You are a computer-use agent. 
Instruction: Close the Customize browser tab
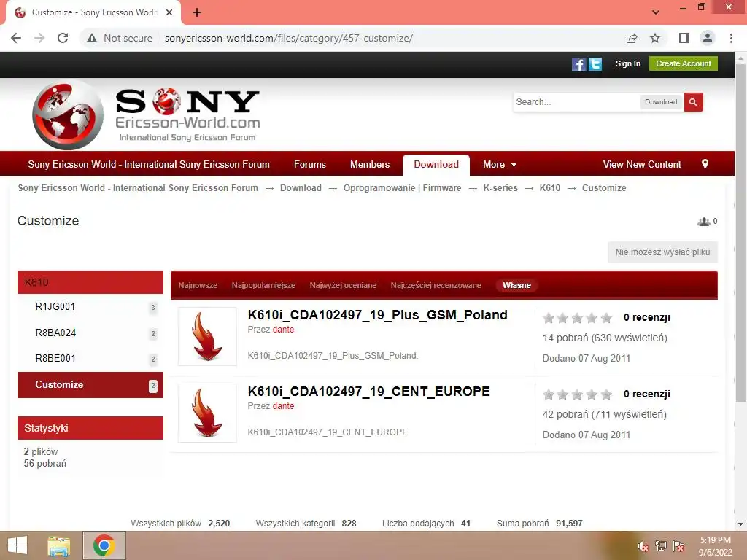click(169, 12)
